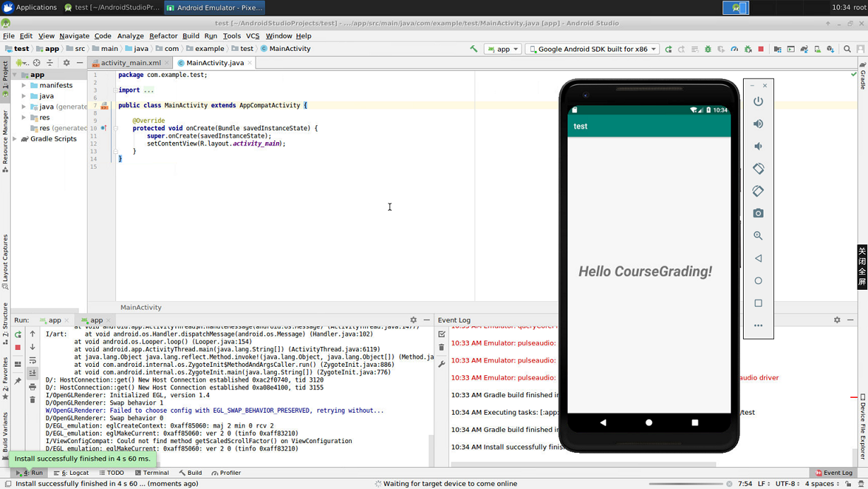Expand the manifests folder in the project tree
868x489 pixels.
click(x=23, y=86)
